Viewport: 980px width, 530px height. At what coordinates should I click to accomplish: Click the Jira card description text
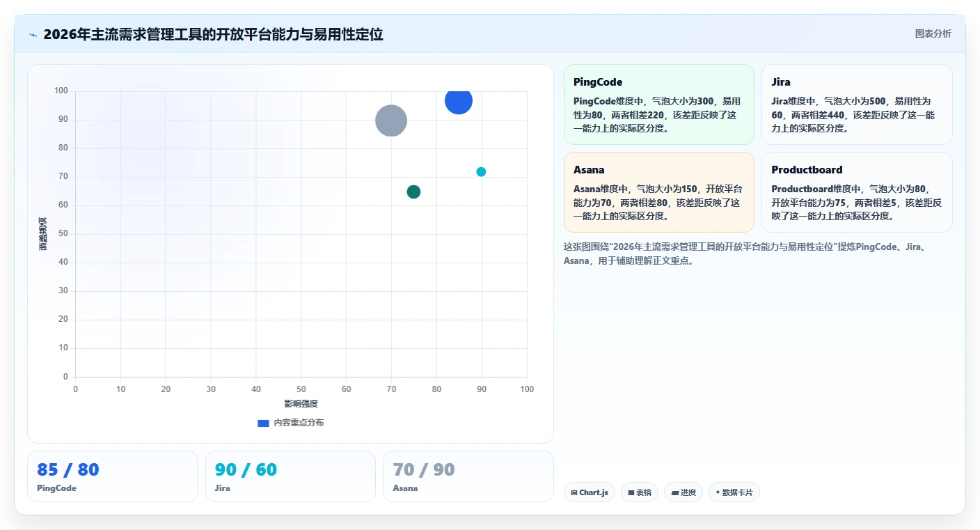[x=857, y=114]
